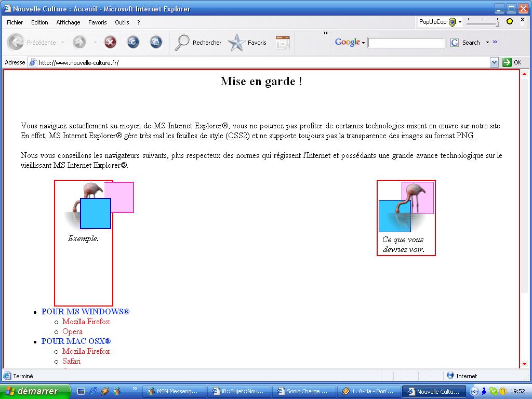Click the Forward navigation arrow
The width and height of the screenshot is (532, 399).
coord(79,43)
